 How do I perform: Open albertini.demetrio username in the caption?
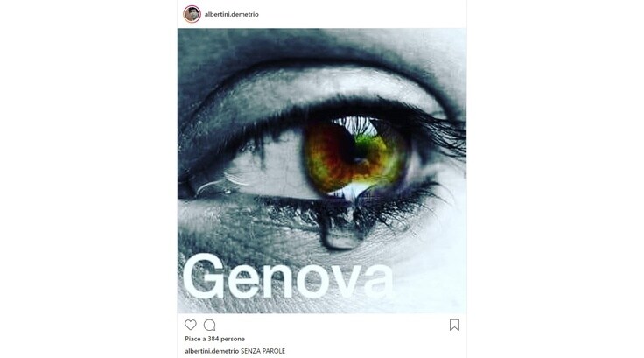(x=212, y=351)
